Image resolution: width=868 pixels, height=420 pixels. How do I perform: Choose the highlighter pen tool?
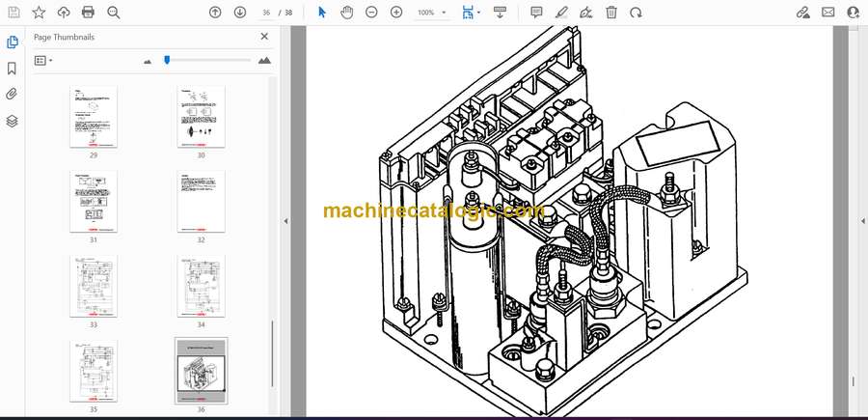[x=561, y=13]
